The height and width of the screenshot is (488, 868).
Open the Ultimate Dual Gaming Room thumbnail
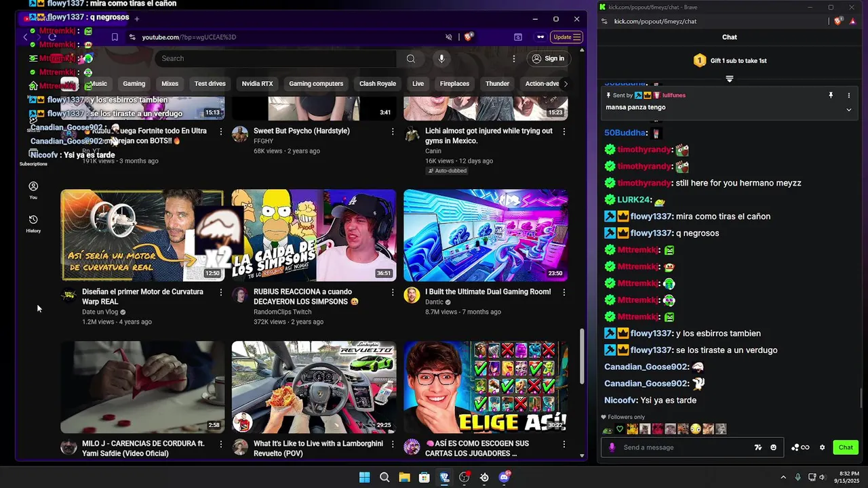pos(486,235)
